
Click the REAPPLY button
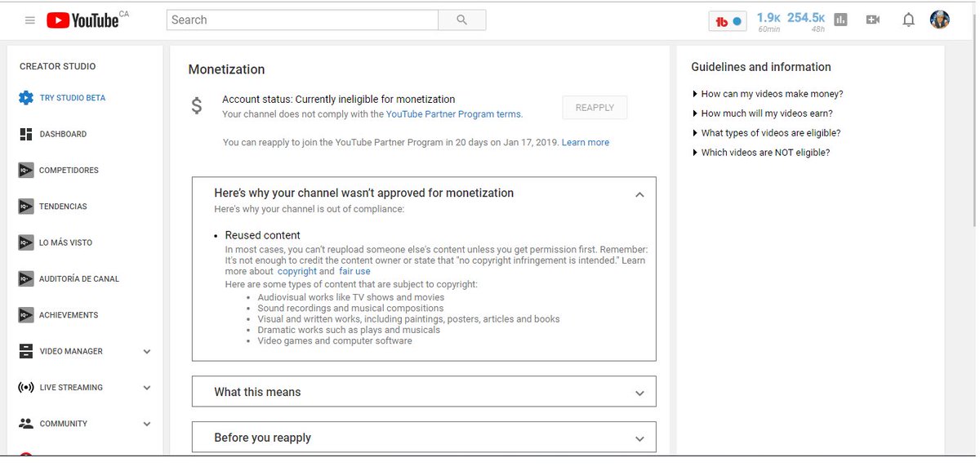(x=595, y=108)
